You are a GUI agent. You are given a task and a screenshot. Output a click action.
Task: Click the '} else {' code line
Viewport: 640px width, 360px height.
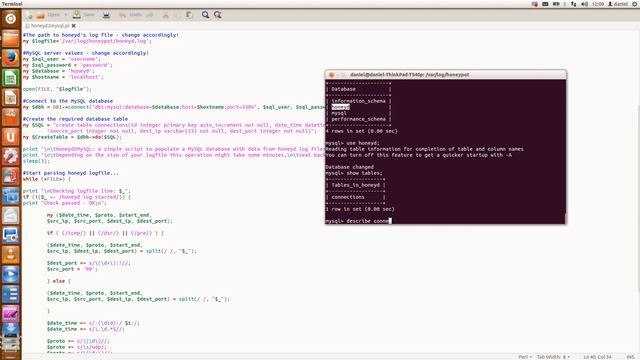tap(59, 281)
